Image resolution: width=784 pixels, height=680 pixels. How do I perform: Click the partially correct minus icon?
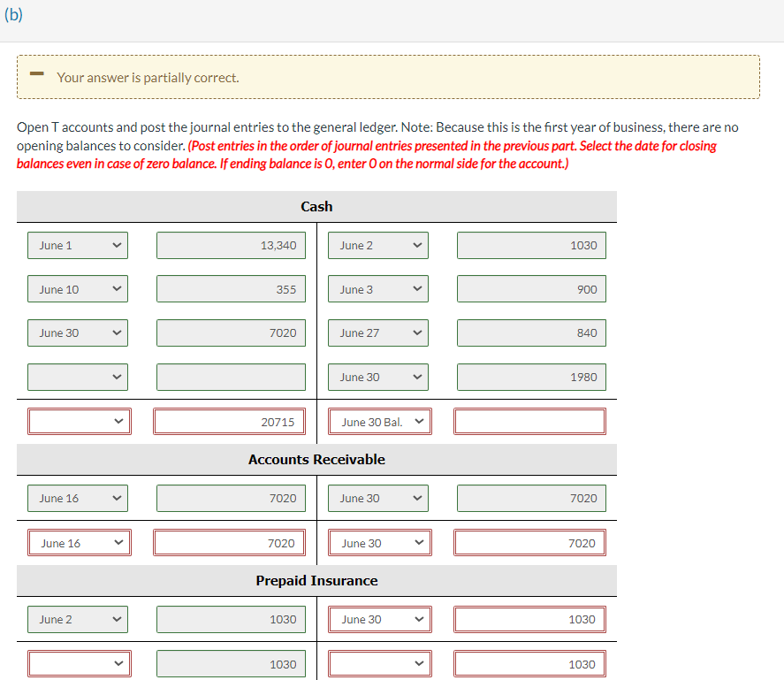click(x=36, y=73)
